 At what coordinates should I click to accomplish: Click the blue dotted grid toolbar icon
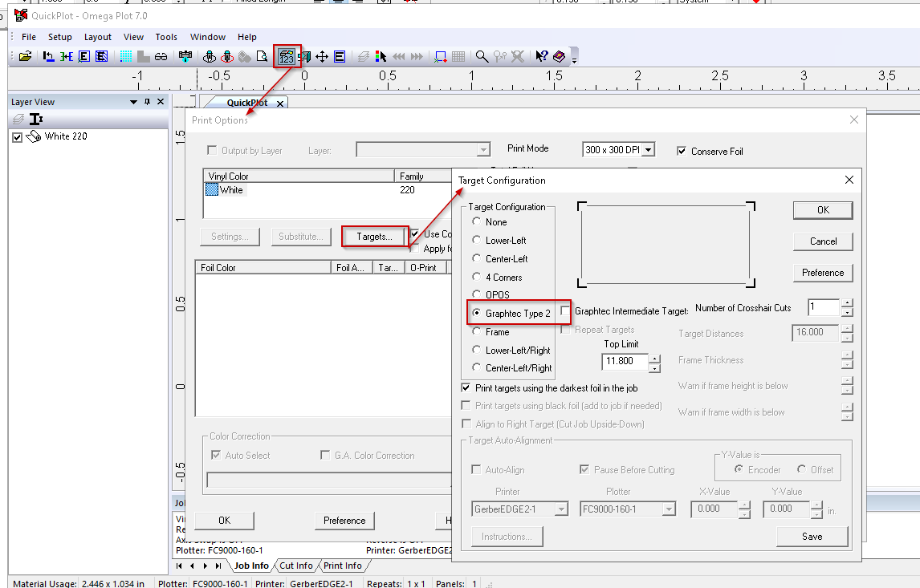click(x=125, y=56)
